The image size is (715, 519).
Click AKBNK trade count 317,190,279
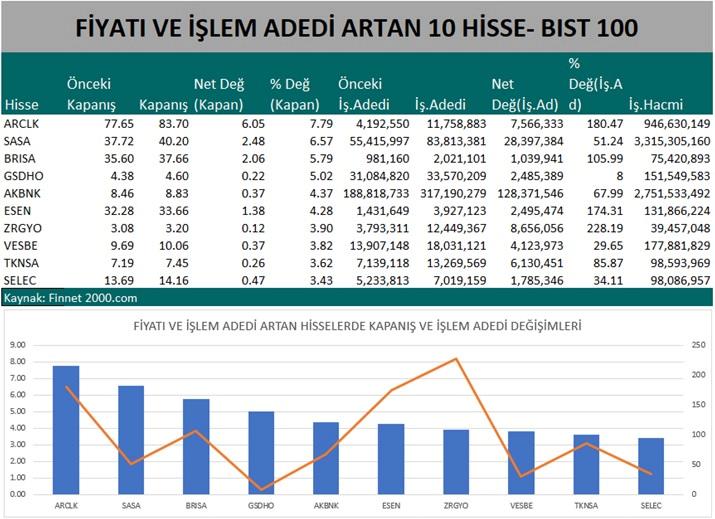click(x=453, y=193)
